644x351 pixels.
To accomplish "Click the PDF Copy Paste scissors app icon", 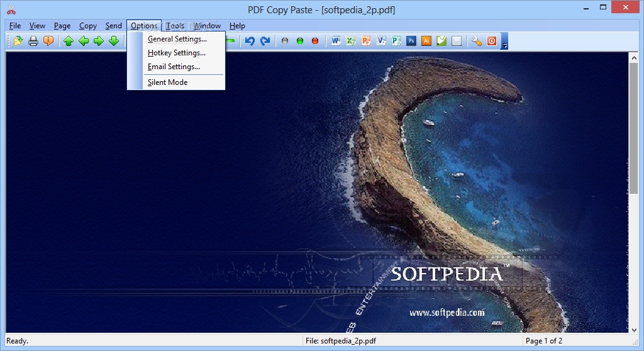I will click(11, 9).
